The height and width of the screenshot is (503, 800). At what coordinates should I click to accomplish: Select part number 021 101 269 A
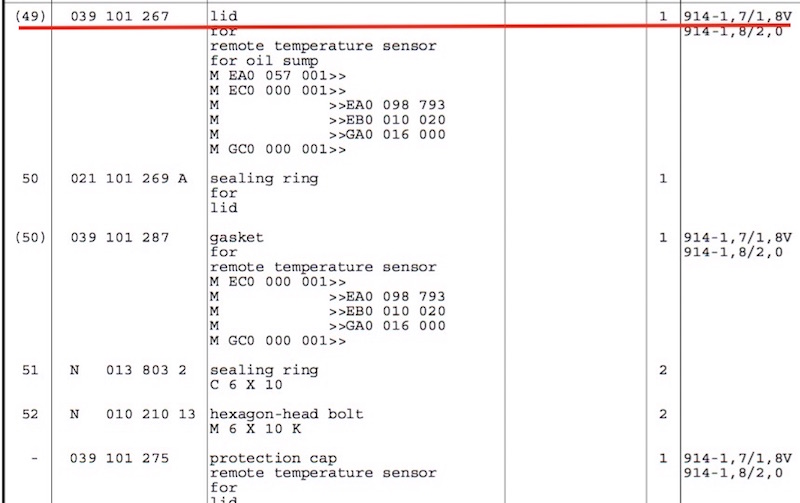pyautogui.click(x=128, y=179)
